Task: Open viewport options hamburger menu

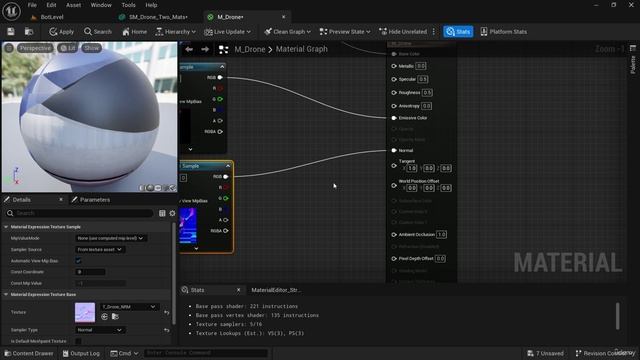Action: [x=9, y=48]
